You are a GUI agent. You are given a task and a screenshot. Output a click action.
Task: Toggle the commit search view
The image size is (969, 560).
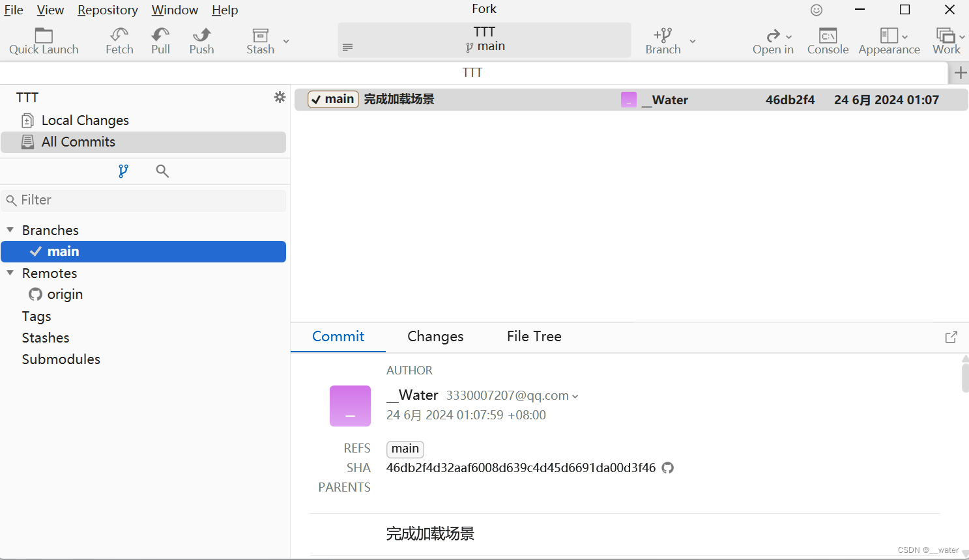162,171
